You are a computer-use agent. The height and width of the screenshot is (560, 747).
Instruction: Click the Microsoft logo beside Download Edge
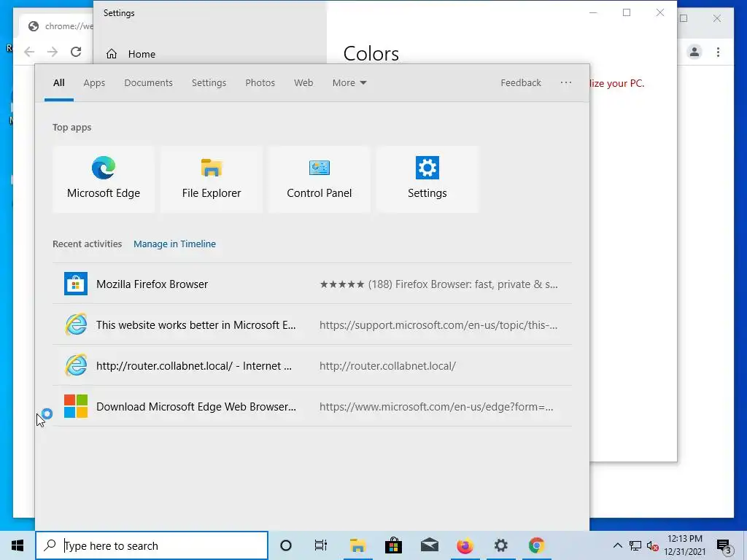click(x=76, y=406)
